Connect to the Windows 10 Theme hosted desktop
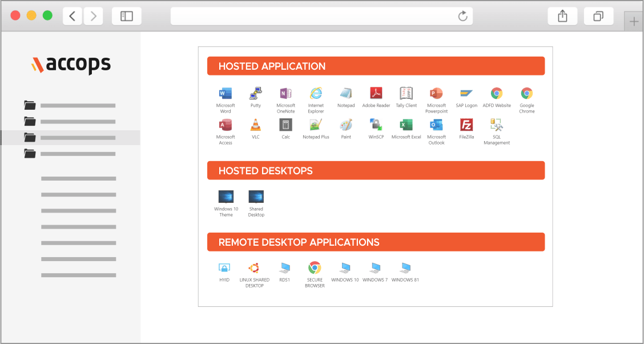Image resolution: width=644 pixels, height=344 pixels. 226,197
